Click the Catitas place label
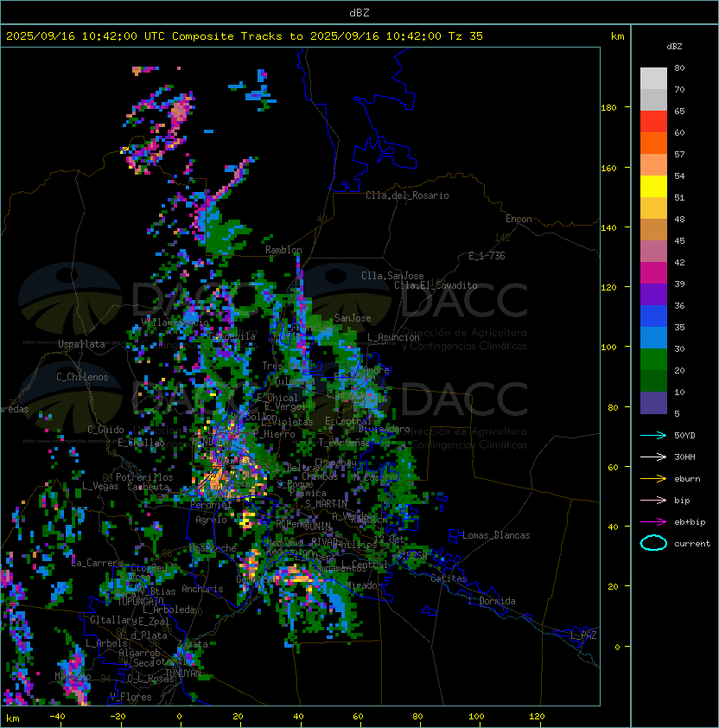 point(449,578)
